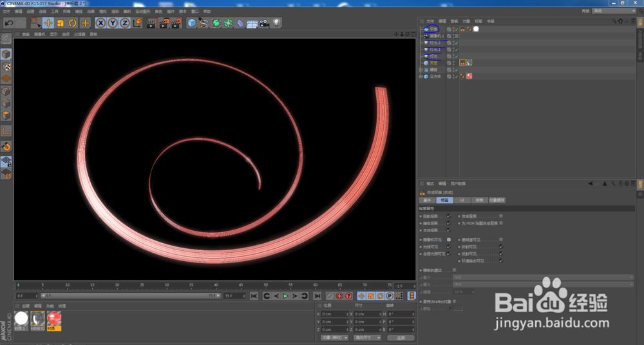Click the search icon in object manager
644x345 pixels.
point(614,21)
